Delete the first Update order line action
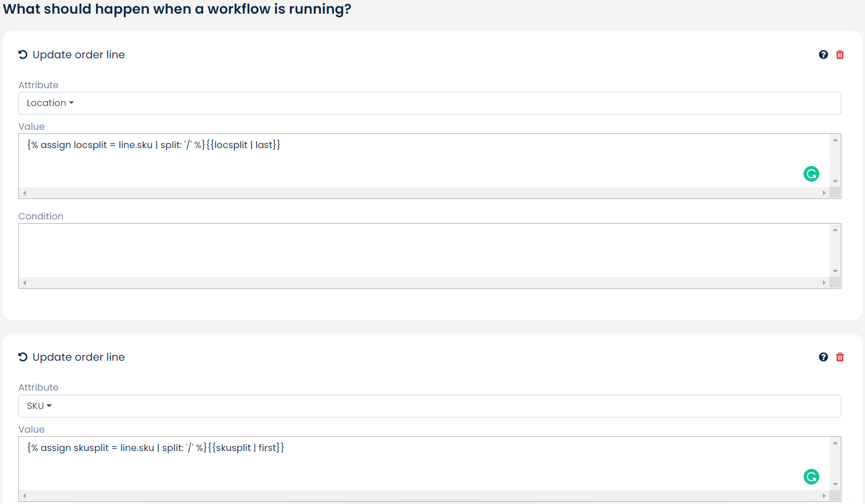 [x=840, y=55]
